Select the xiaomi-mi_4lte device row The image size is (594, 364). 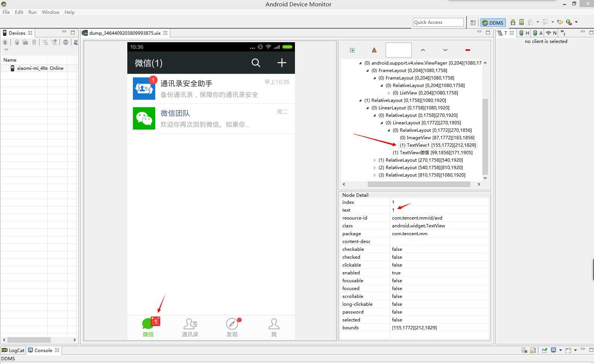tap(39, 68)
